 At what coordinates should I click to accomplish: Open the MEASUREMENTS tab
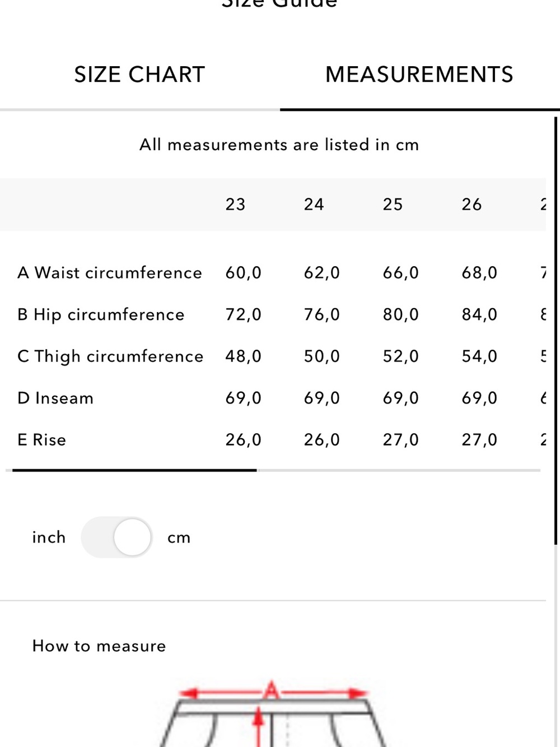[x=419, y=75]
